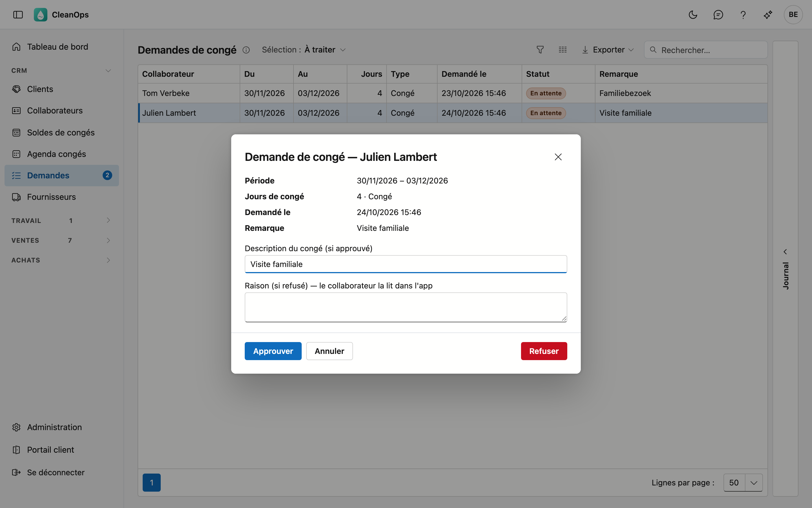The height and width of the screenshot is (508, 812).
Task: Open the column layout grid icon
Action: [563, 50]
